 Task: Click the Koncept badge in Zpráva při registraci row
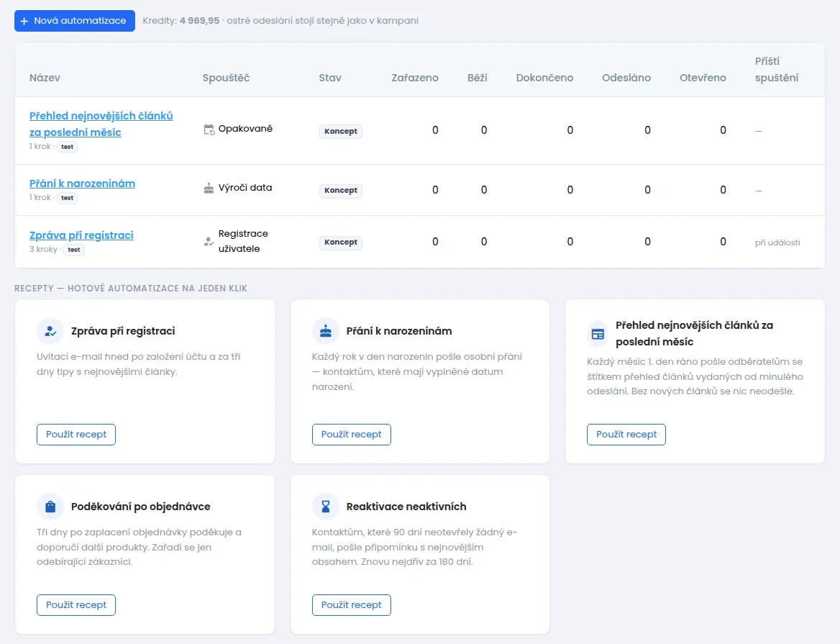pyautogui.click(x=341, y=242)
